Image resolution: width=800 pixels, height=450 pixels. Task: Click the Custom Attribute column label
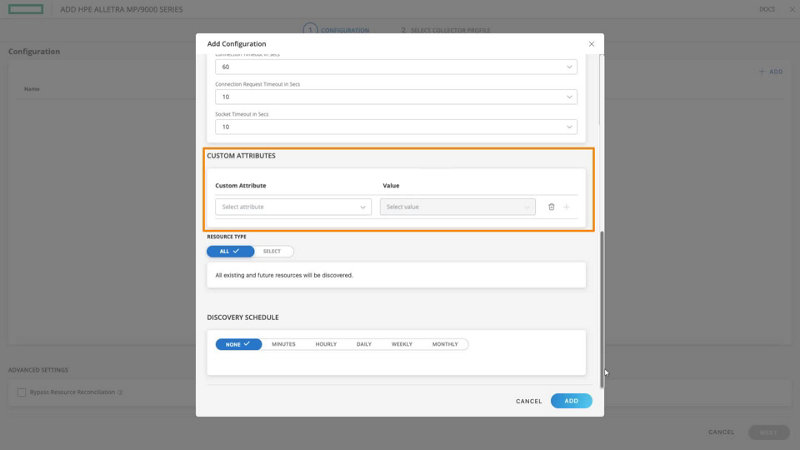(x=241, y=186)
